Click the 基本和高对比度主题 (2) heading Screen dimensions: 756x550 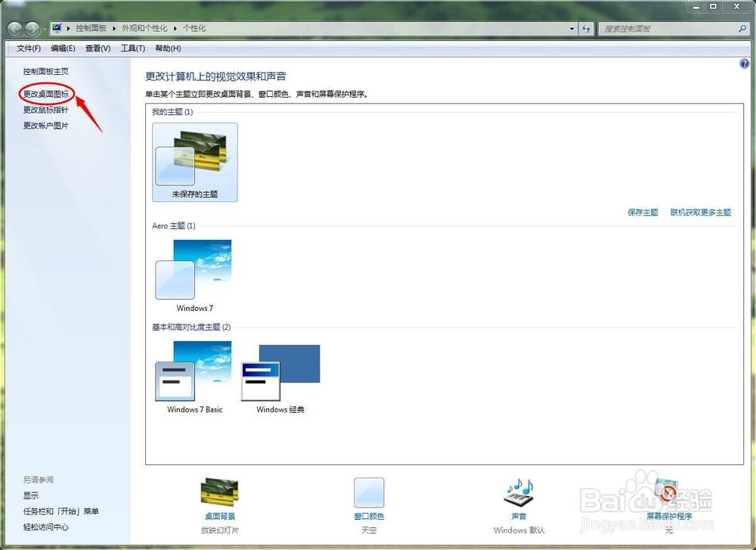click(191, 327)
